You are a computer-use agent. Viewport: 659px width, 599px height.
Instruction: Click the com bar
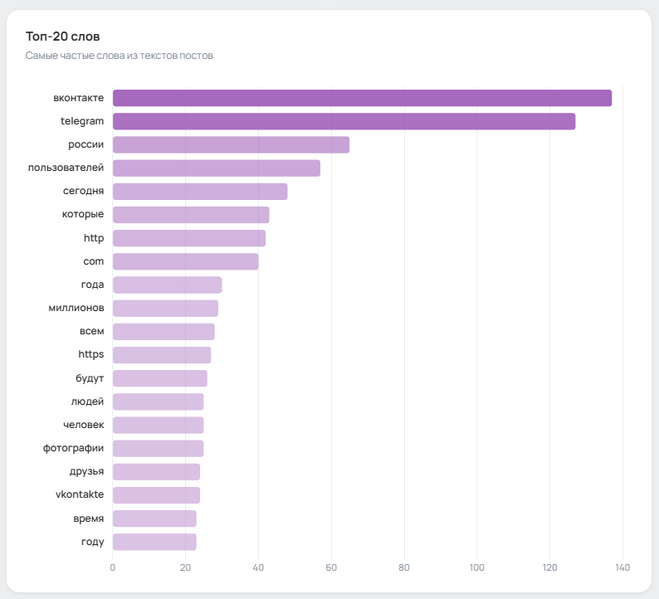[185, 262]
